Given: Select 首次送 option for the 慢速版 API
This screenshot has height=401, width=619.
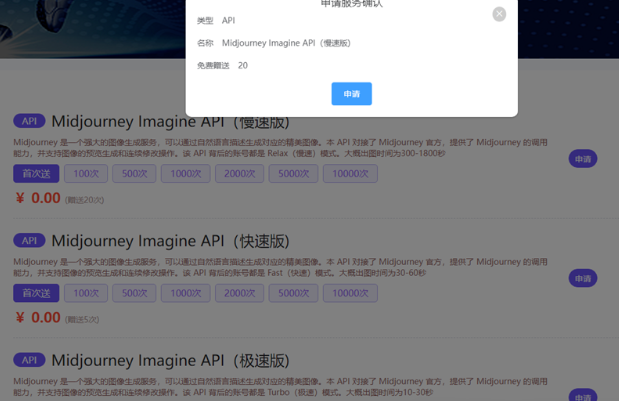Looking at the screenshot, I should [36, 173].
